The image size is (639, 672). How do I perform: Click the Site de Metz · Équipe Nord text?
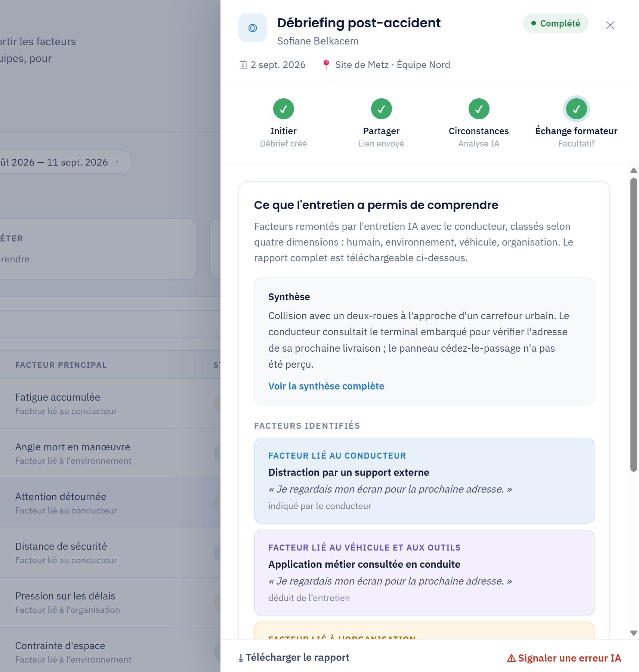393,65
